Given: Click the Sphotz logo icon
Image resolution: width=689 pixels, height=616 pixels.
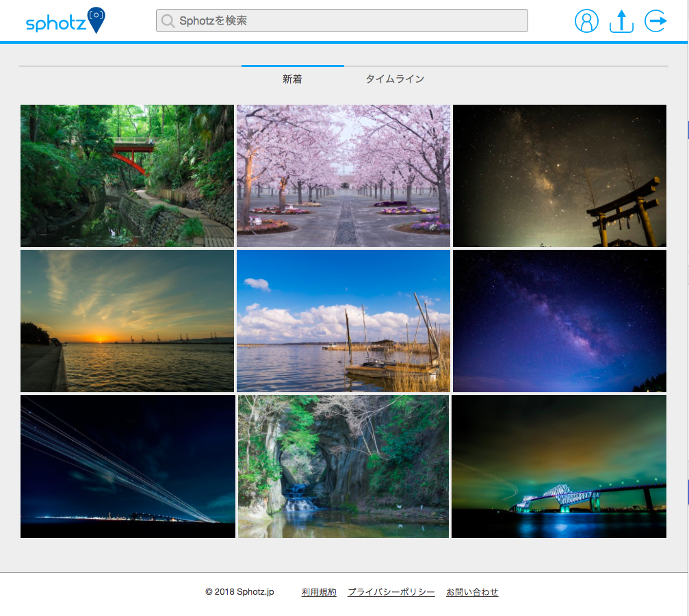Looking at the screenshot, I should click(65, 21).
